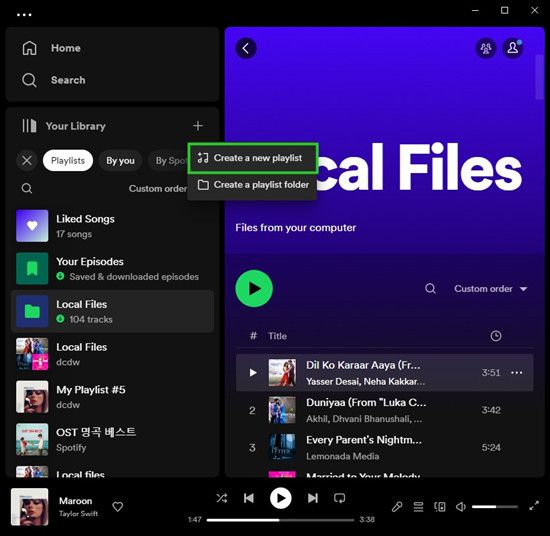Viewport: 550px width, 536px height.
Task: Open Friend Activity icon
Action: pyautogui.click(x=486, y=48)
